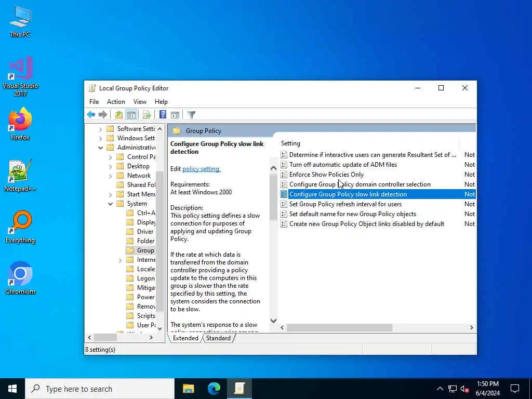Expand the Control Panel tree node
The width and height of the screenshot is (532, 399).
coord(110,157)
